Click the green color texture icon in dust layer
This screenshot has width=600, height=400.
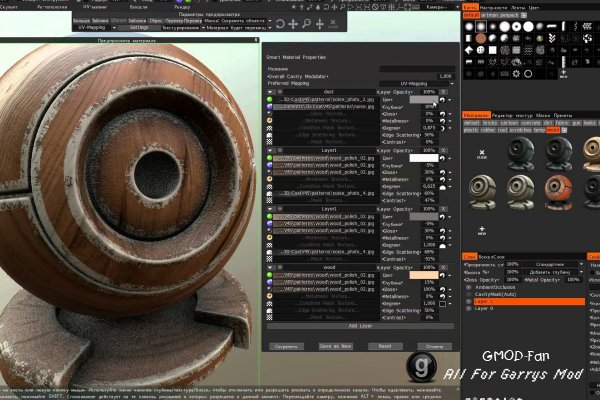tap(270, 100)
